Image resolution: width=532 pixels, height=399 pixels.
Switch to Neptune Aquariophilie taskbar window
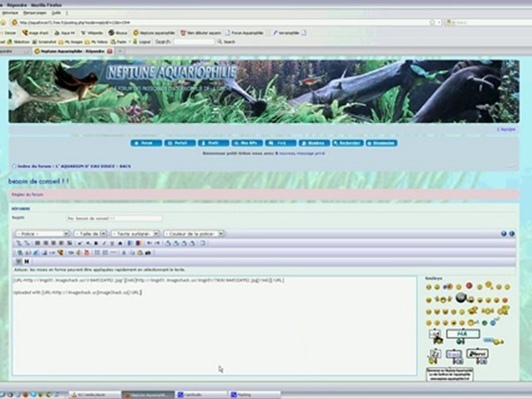click(148, 395)
